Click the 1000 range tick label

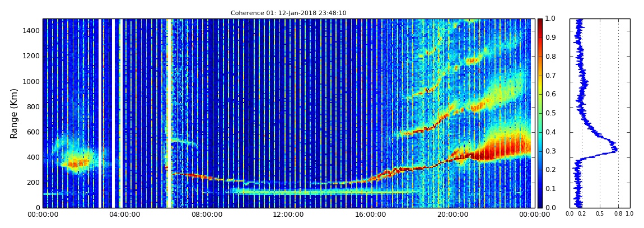(31, 81)
